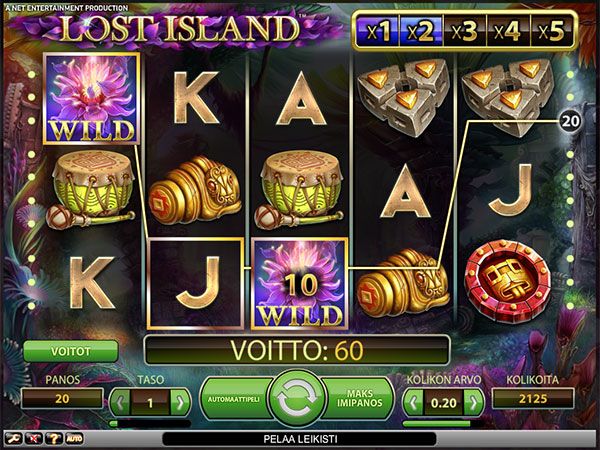Click the AUTO autoplay icon in the bottom bar

(x=74, y=439)
